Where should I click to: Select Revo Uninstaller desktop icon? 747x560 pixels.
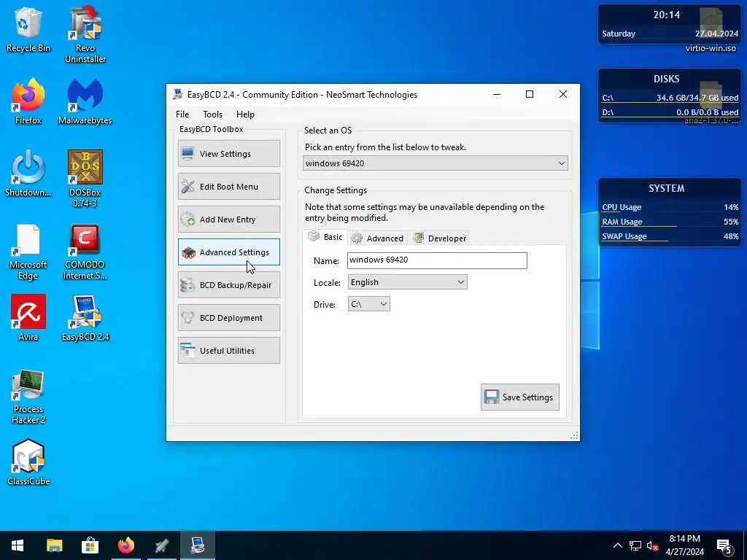85,34
